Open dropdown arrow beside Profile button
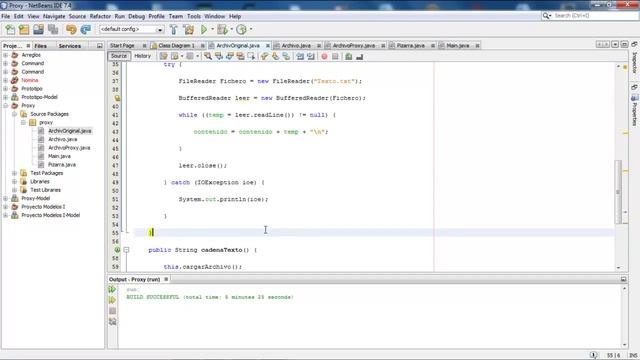This screenshot has width=640, height=360. [251, 29]
